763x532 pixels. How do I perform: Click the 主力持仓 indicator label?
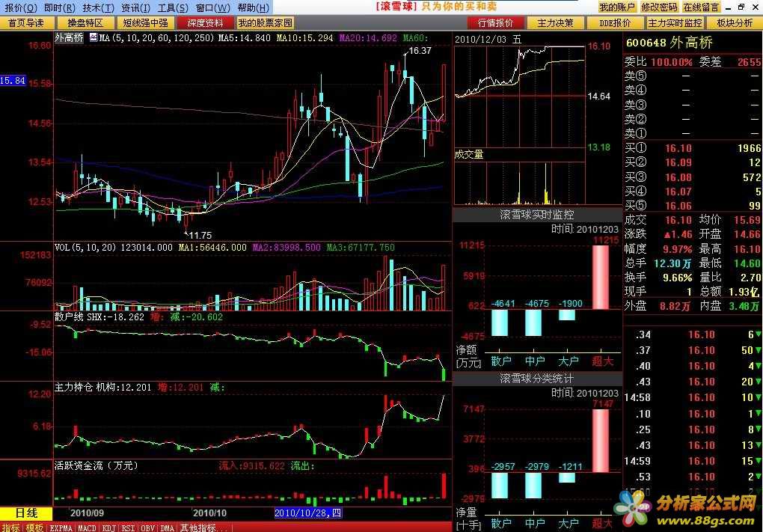[73, 387]
